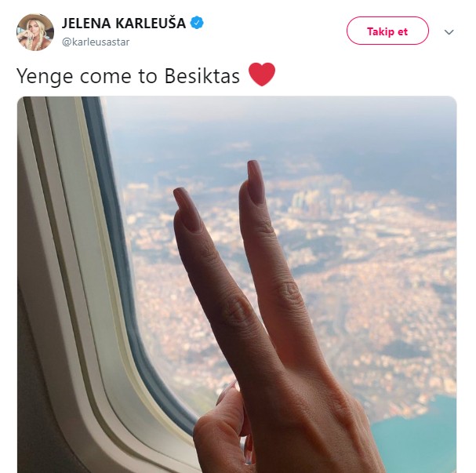The width and height of the screenshot is (476, 473).
Task: Click the word "Yenge" in the tweet
Action: pos(45,77)
